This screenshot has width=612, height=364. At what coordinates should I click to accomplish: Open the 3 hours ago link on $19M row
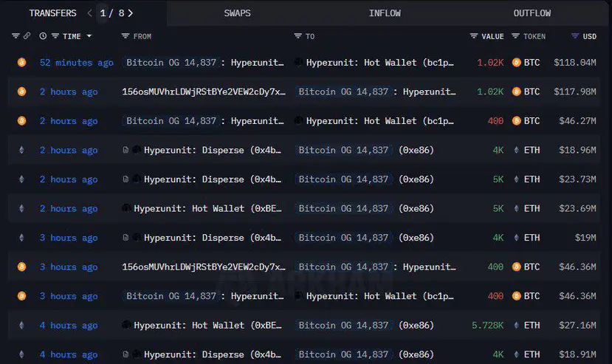(69, 238)
